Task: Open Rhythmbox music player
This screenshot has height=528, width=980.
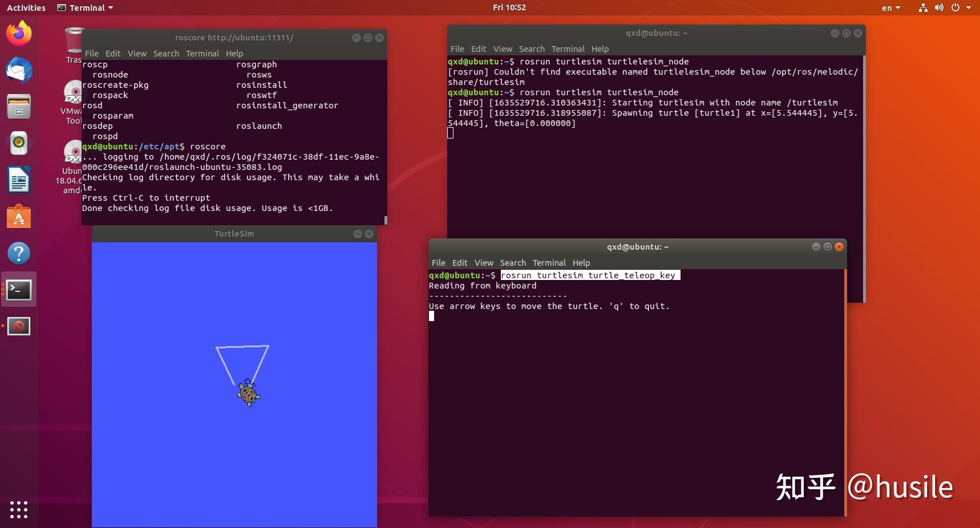Action: coord(19,143)
